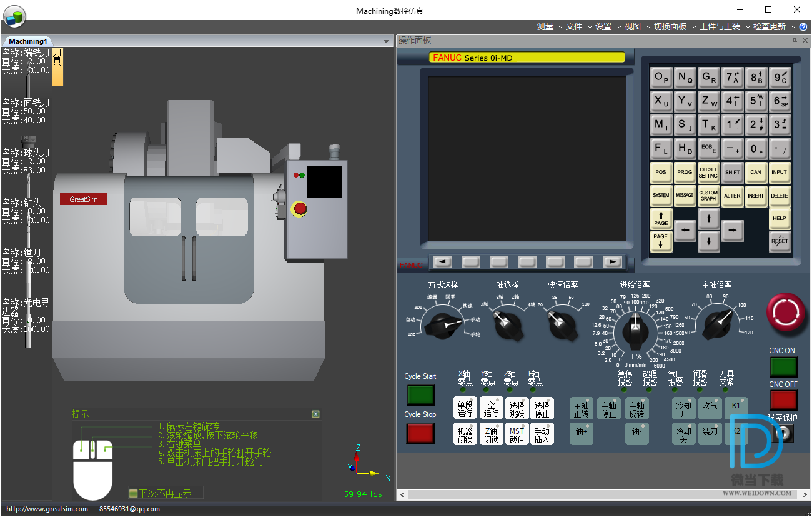The width and height of the screenshot is (812, 517).
Task: Select the 端铣刀 end mill tool
Action: pos(26,61)
